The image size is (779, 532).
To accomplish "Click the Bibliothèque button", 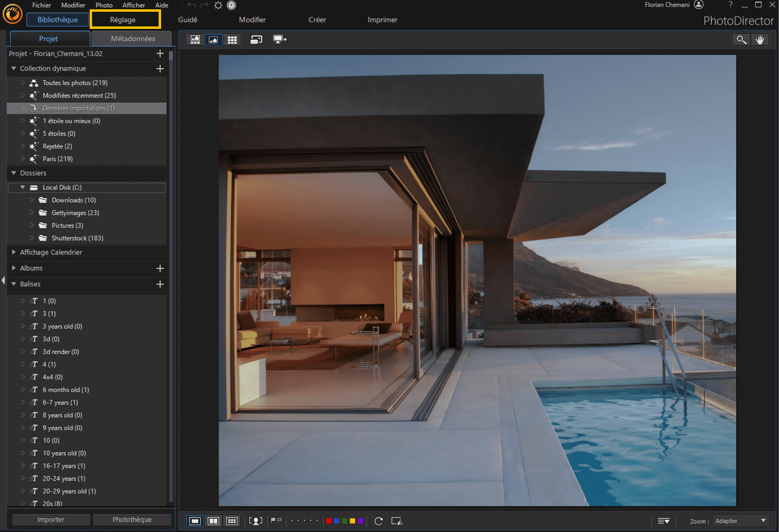I will [x=57, y=20].
